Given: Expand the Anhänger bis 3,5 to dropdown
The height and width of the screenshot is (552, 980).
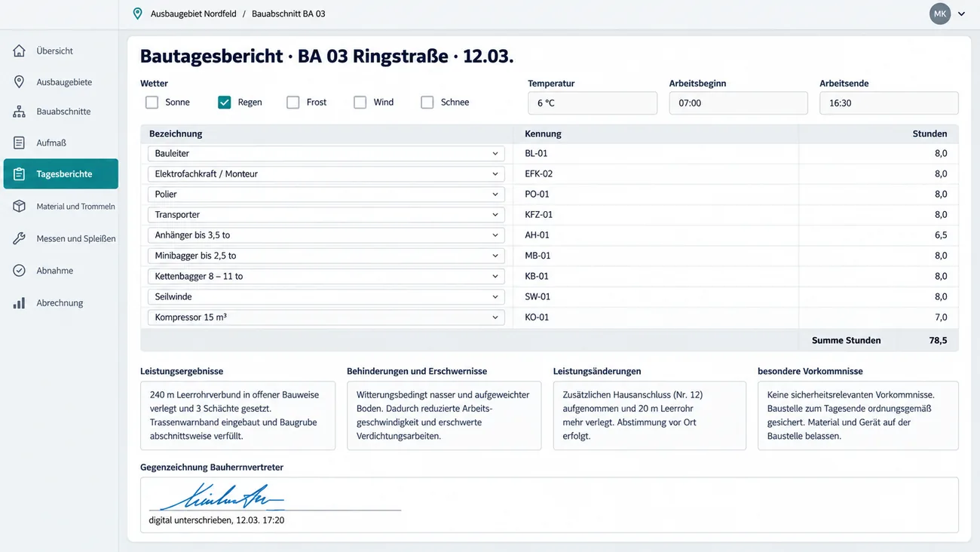Looking at the screenshot, I should (326, 235).
